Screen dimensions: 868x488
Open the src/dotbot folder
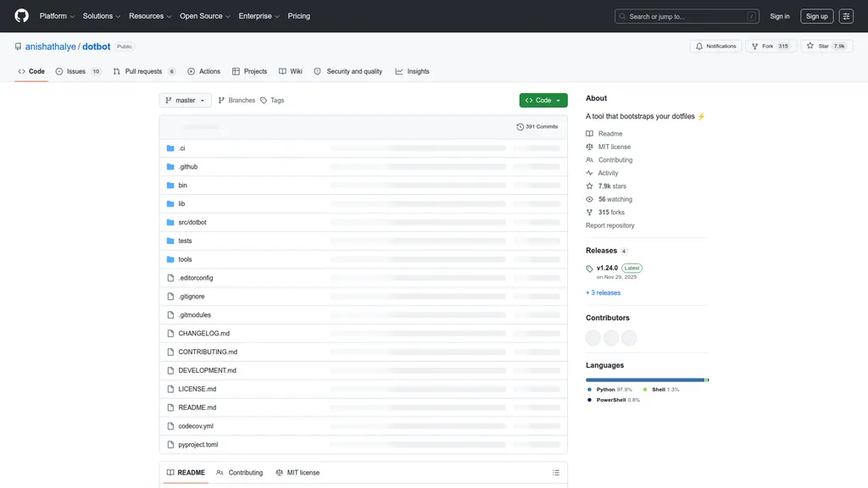(192, 223)
